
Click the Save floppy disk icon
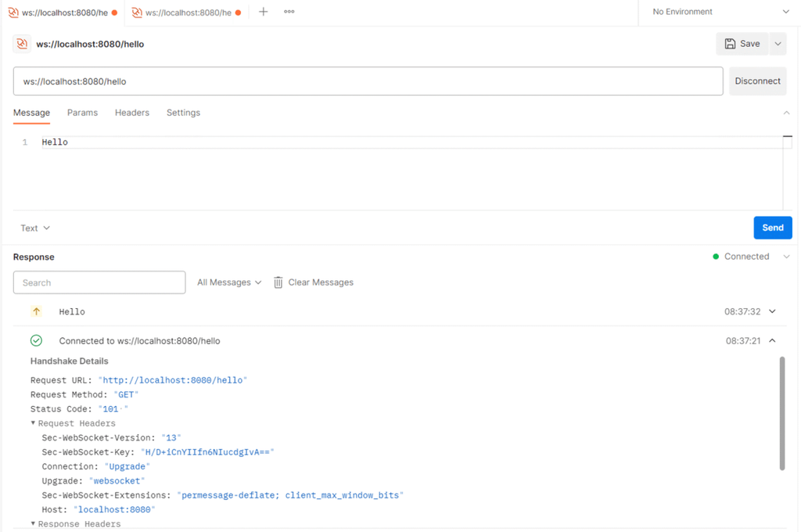(x=731, y=44)
